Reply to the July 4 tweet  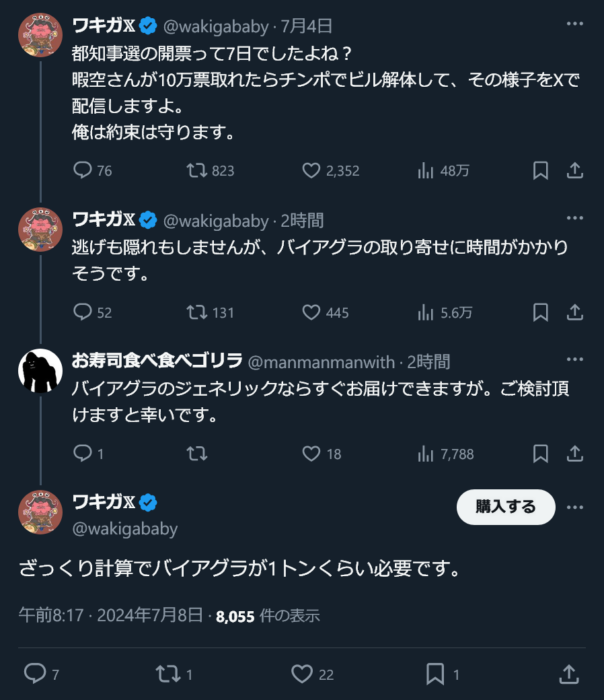83,170
